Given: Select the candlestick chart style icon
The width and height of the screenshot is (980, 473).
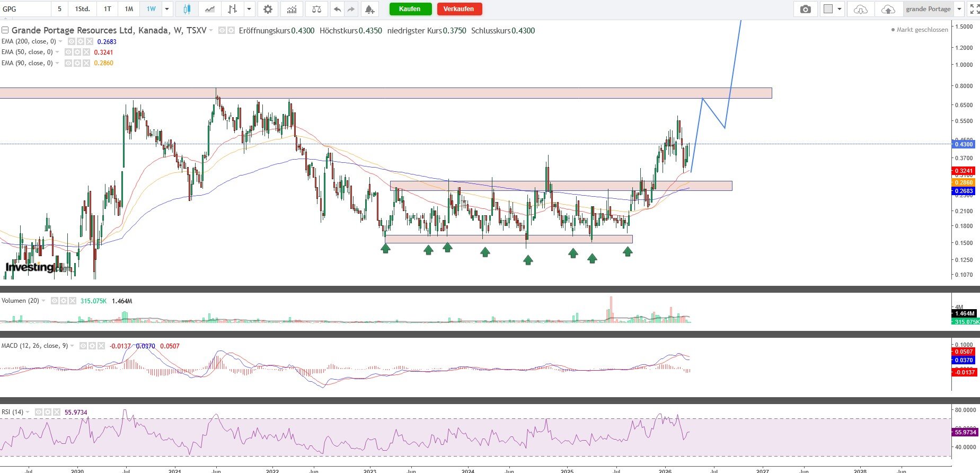Looking at the screenshot, I should [186, 9].
